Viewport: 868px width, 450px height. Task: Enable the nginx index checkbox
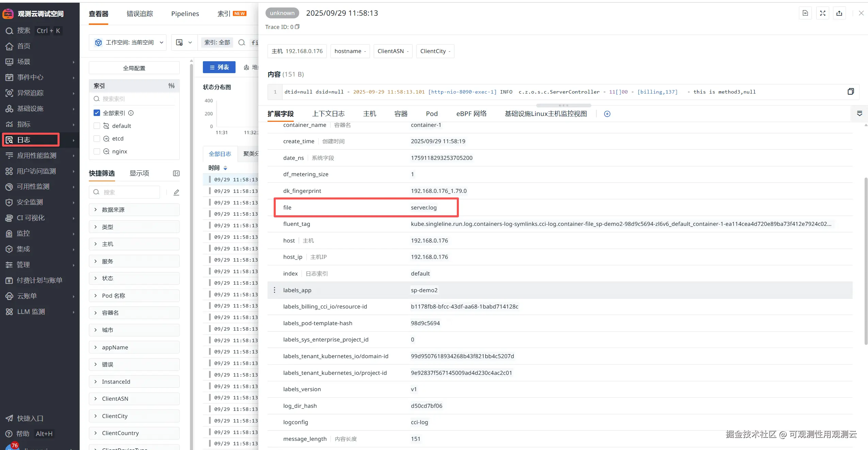(x=97, y=151)
